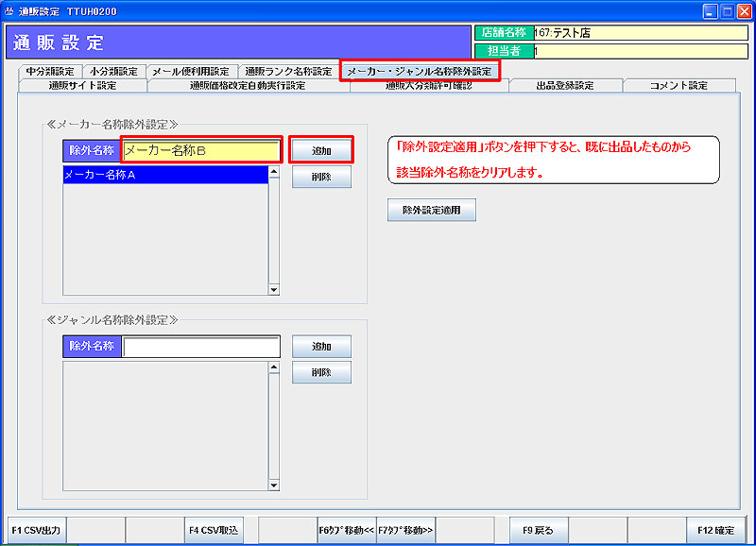Switch to the コメント設定 tab
756x546 pixels.
pos(679,86)
